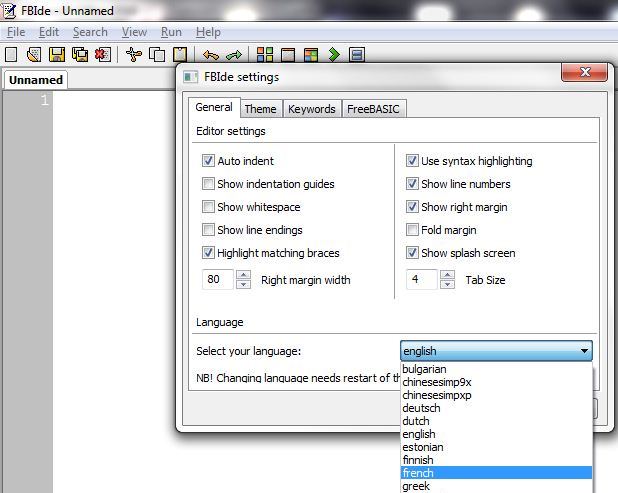Choose bulgarian from the language list
The width and height of the screenshot is (618, 493).
(x=496, y=369)
